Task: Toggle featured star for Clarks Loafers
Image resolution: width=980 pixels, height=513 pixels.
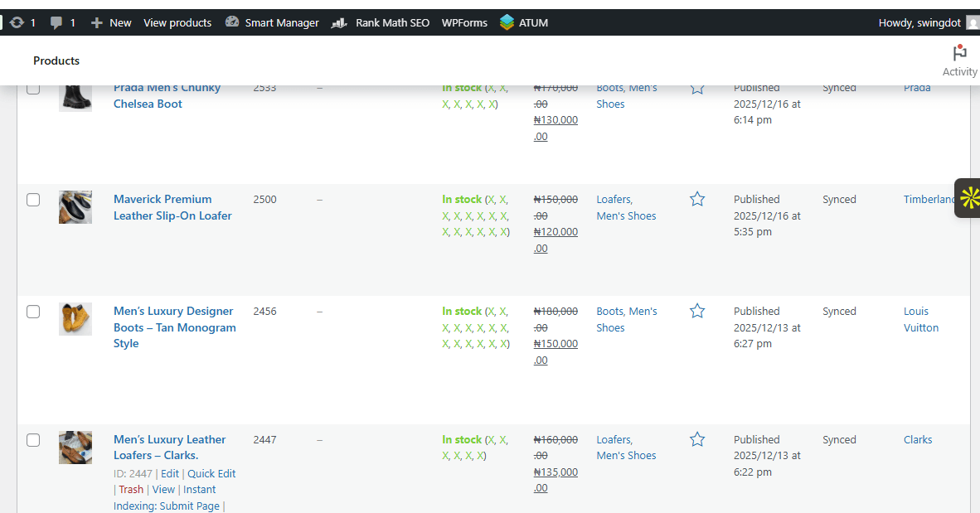Action: pyautogui.click(x=697, y=440)
